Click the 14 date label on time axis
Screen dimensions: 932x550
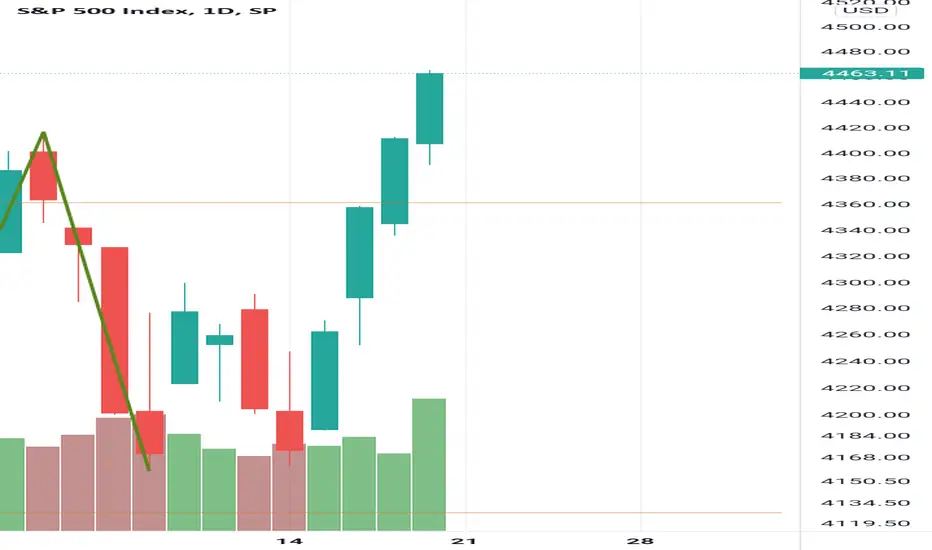(x=289, y=541)
